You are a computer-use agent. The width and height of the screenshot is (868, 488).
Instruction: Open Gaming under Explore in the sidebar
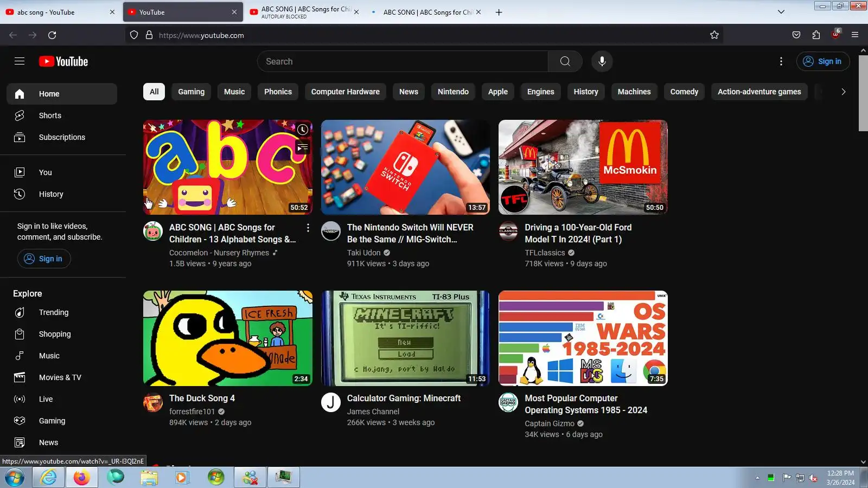click(x=62, y=421)
